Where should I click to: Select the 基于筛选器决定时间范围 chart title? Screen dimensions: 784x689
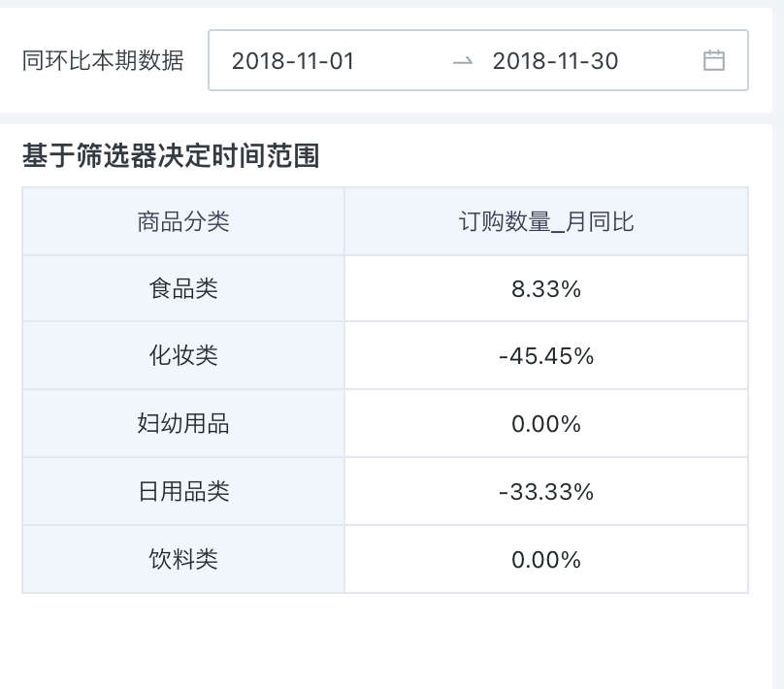pyautogui.click(x=171, y=155)
